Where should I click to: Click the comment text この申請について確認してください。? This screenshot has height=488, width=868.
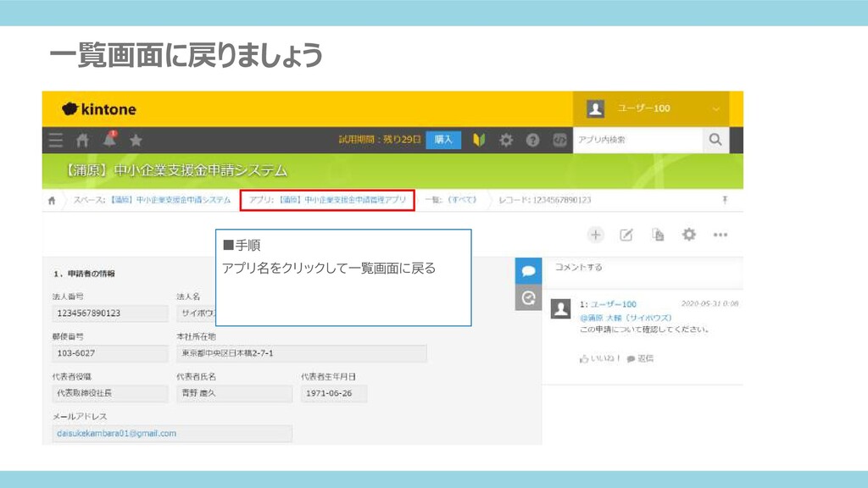644,330
